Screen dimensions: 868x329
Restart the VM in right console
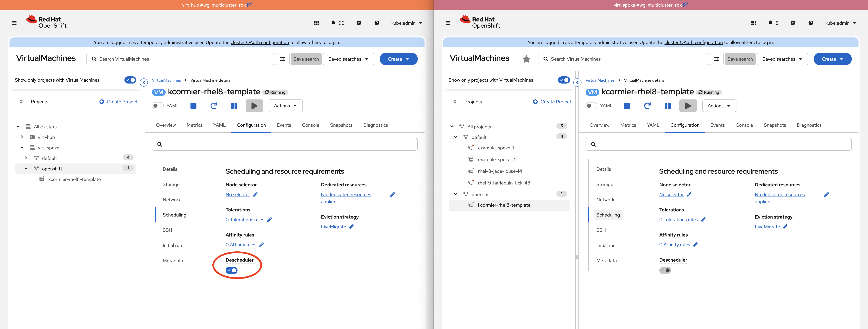(647, 106)
